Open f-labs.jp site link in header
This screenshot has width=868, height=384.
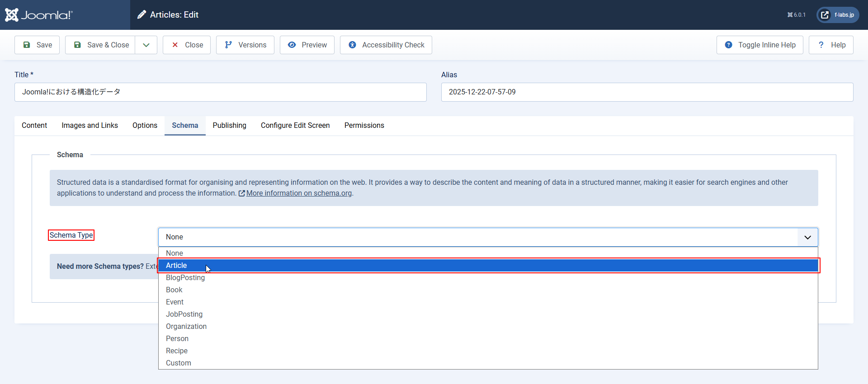838,15
